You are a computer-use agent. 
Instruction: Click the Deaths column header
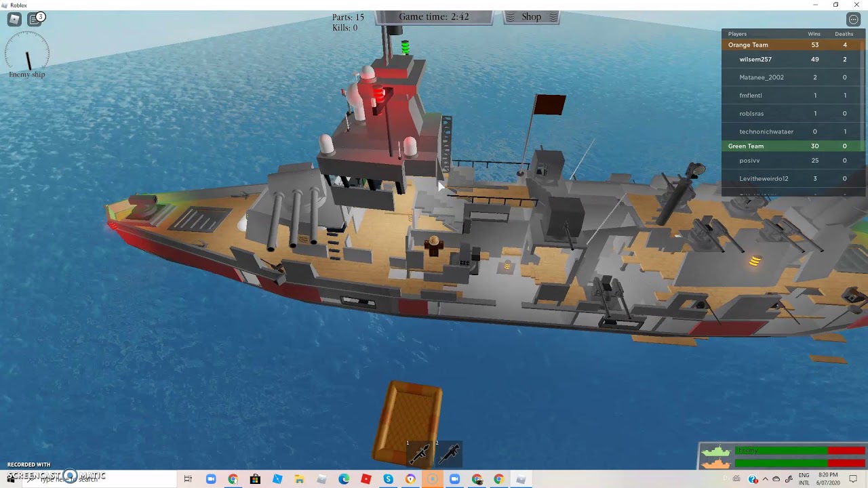[844, 34]
